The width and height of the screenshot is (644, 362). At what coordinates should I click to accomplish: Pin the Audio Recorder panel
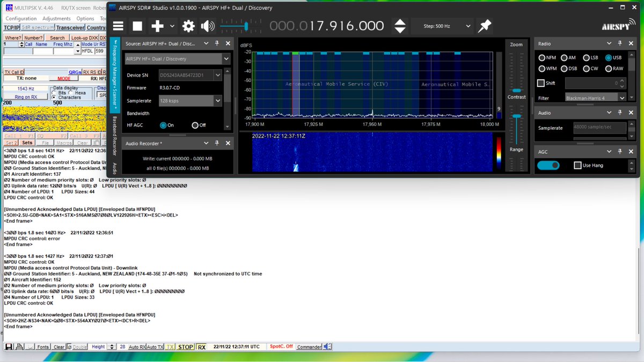217,143
